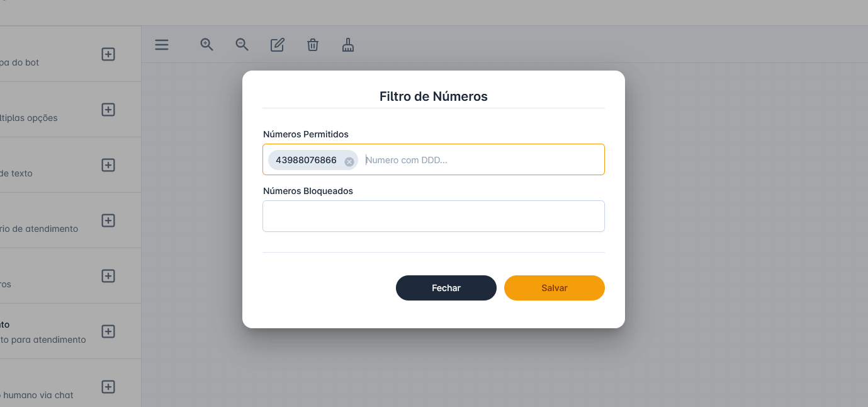Click plus icon beside 'para atendimento' item
The height and width of the screenshot is (407, 868).
(108, 331)
